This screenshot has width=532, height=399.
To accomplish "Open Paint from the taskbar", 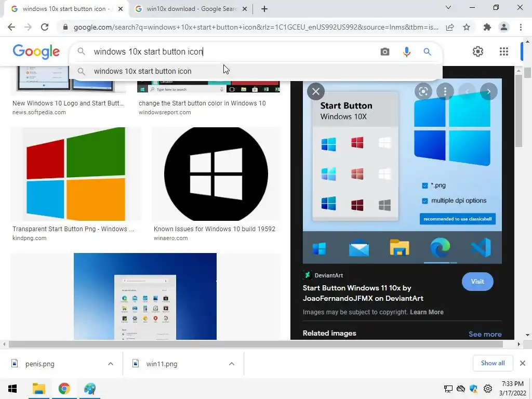I will click(90, 389).
